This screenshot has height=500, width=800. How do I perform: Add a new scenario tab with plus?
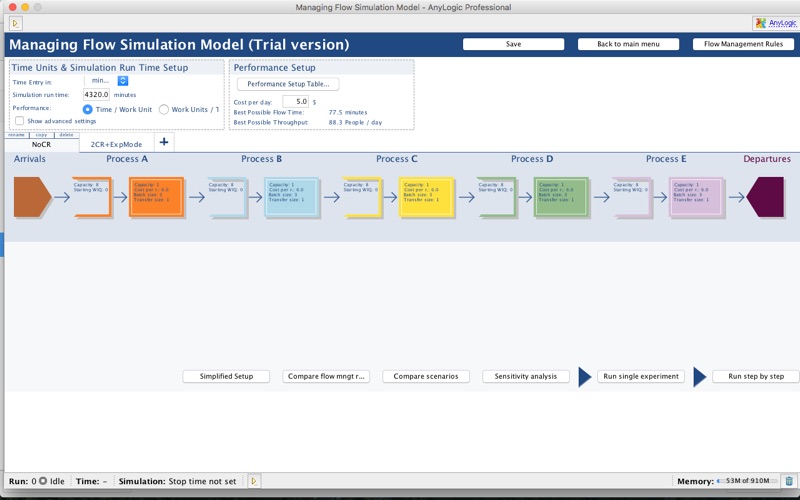(x=164, y=142)
